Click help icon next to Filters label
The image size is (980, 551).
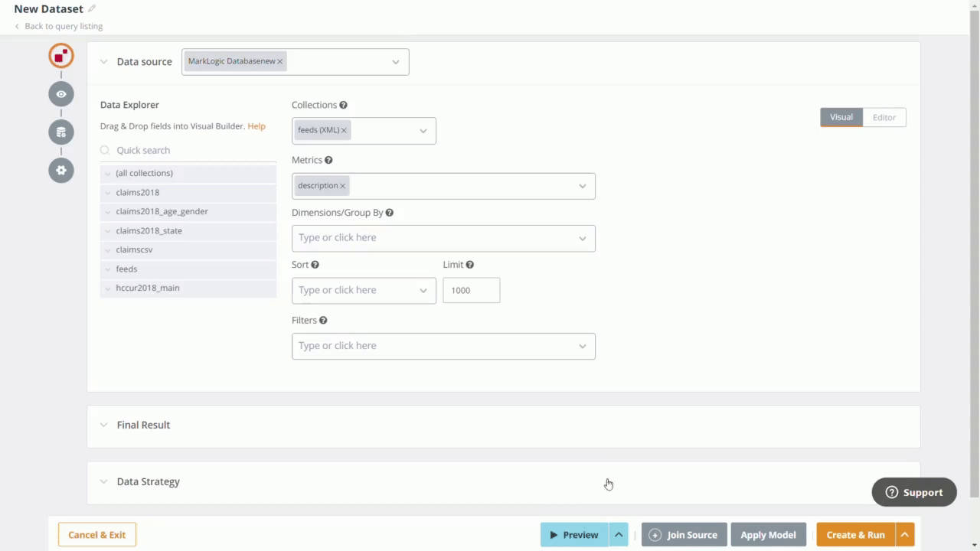[323, 321]
